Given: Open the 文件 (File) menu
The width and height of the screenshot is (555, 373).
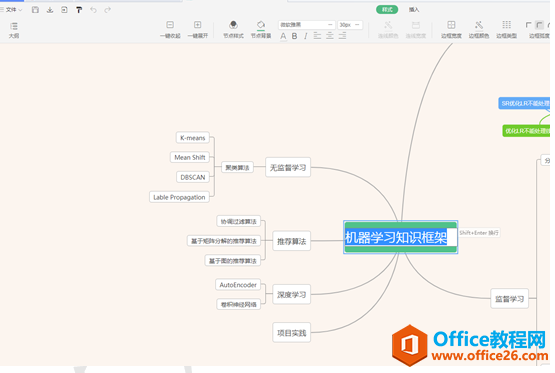Looking at the screenshot, I should (x=12, y=10).
